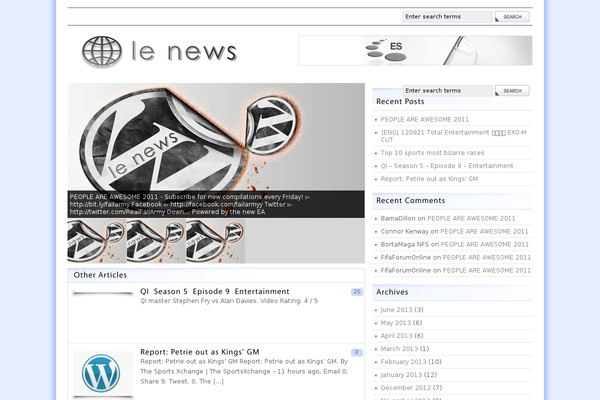
Task: Click the 0 comment count badge
Action: 357,352
